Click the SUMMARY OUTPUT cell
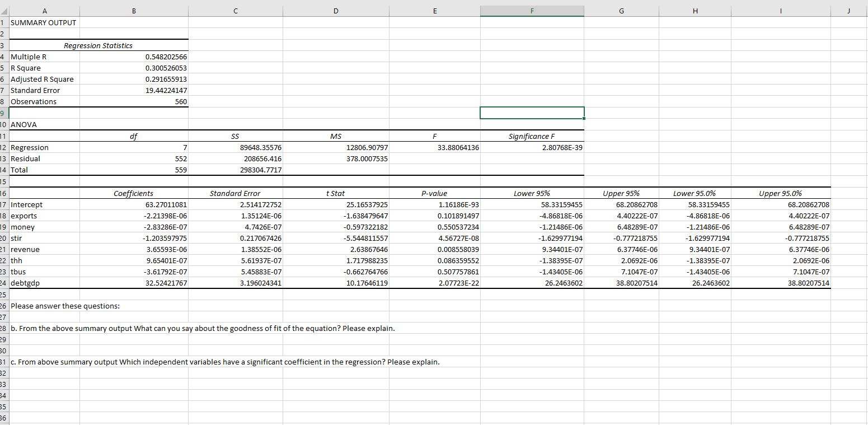The height and width of the screenshot is (425, 868). pos(44,22)
